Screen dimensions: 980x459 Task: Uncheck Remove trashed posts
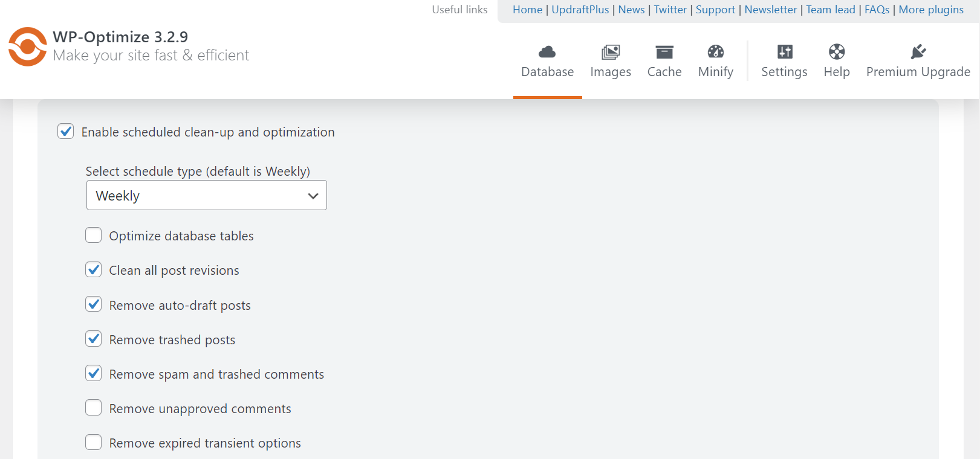point(94,339)
